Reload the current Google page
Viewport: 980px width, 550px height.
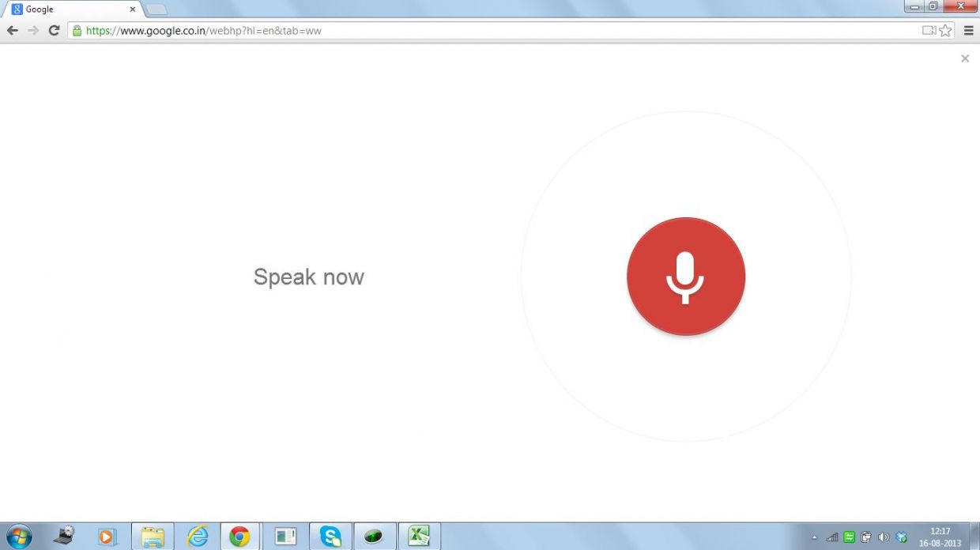(54, 31)
